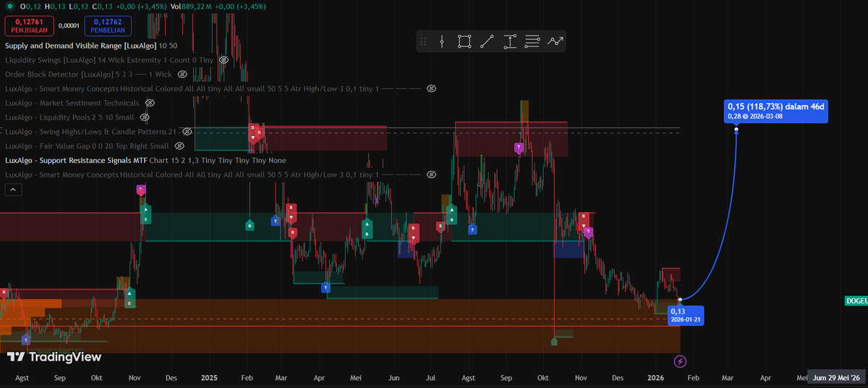This screenshot has width=868, height=388.
Task: Click the 0,13 2026-01-21 forecast start label
Action: point(686,315)
